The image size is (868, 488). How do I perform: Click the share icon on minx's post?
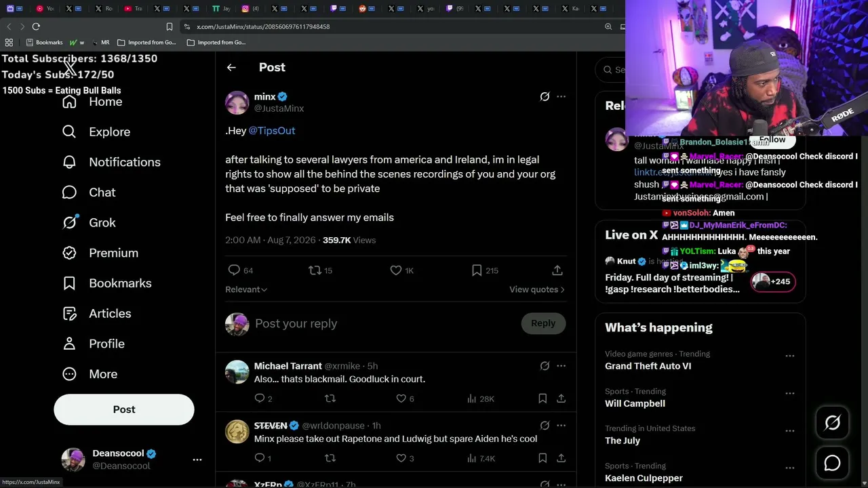[x=557, y=270]
